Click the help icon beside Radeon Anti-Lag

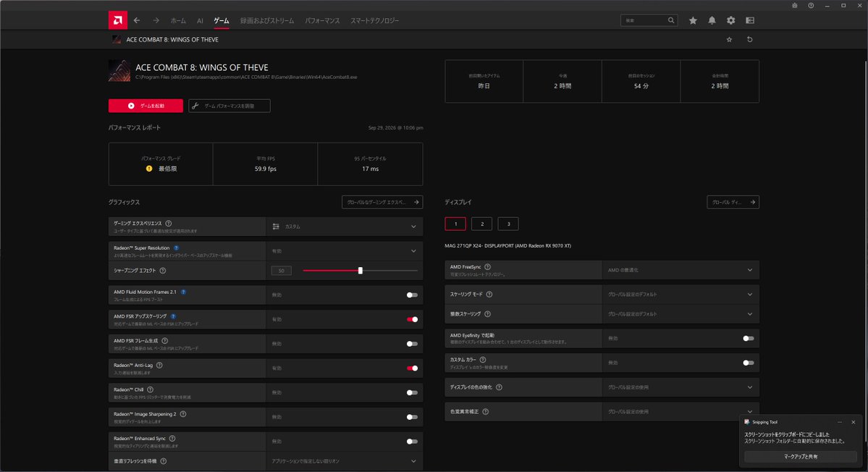(x=159, y=365)
